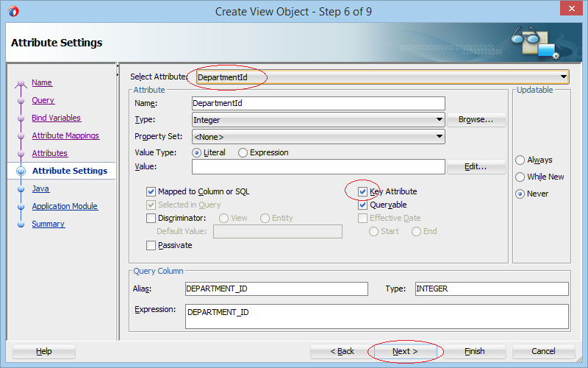This screenshot has width=588, height=368.
Task: Toggle the Key Attribute checkbox
Action: click(362, 192)
